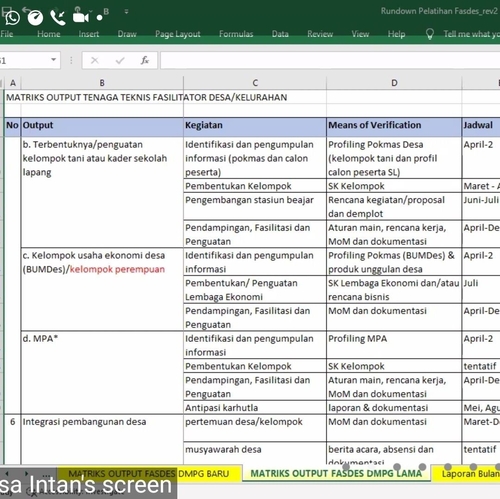Select the row number '6' cell
This screenshot has width=500, height=499.
pyautogui.click(x=13, y=439)
